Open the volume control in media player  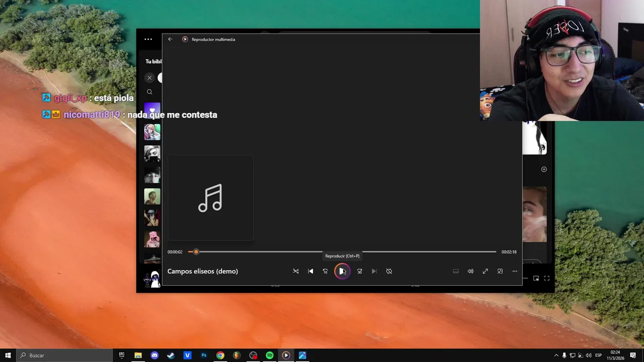pyautogui.click(x=470, y=271)
